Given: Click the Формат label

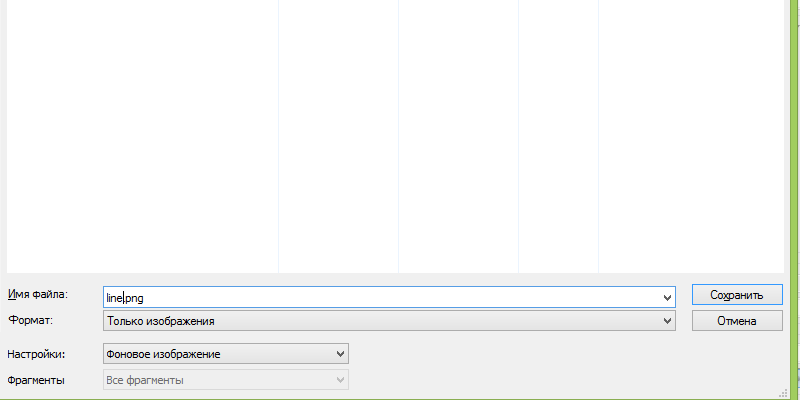Looking at the screenshot, I should pyautogui.click(x=30, y=320).
